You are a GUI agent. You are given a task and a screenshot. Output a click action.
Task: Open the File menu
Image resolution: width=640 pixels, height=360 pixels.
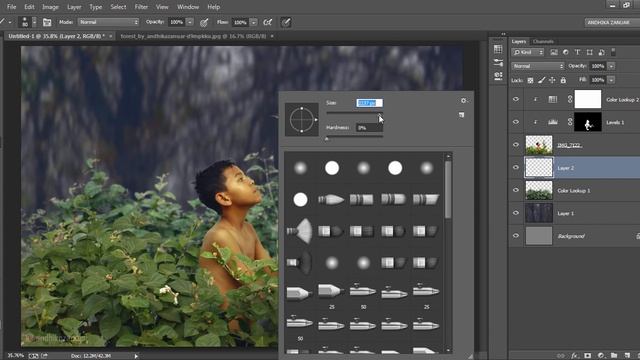11,7
